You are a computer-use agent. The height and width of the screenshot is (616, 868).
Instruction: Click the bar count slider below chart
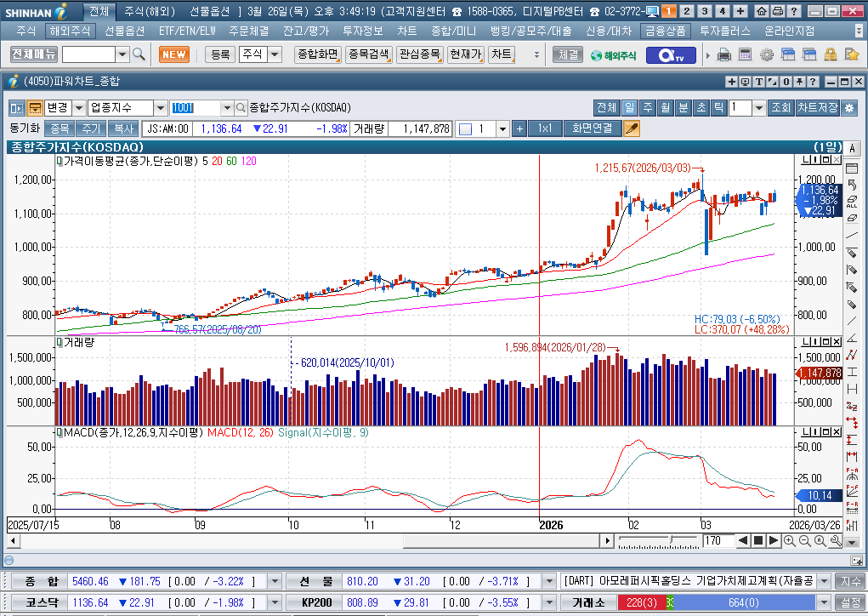tap(658, 540)
